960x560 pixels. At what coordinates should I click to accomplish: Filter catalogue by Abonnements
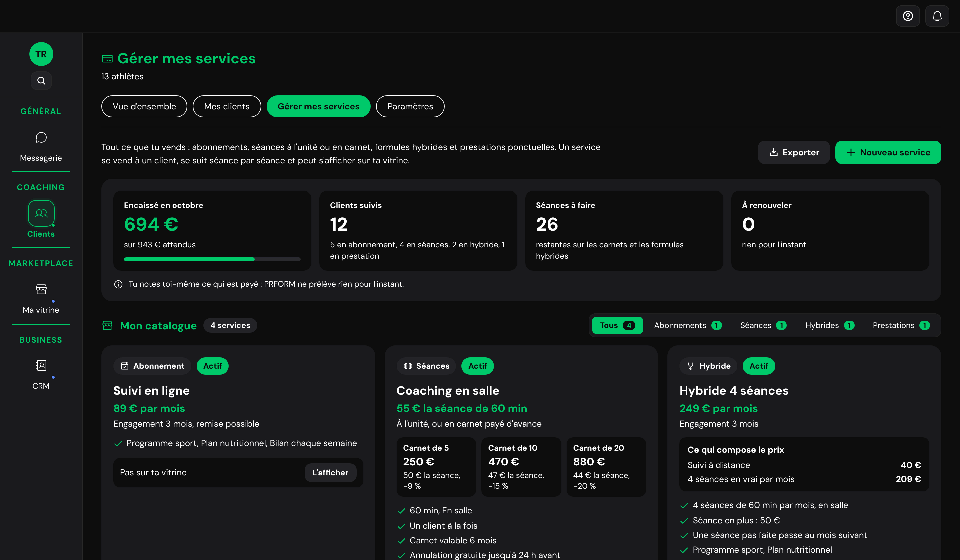coord(688,325)
